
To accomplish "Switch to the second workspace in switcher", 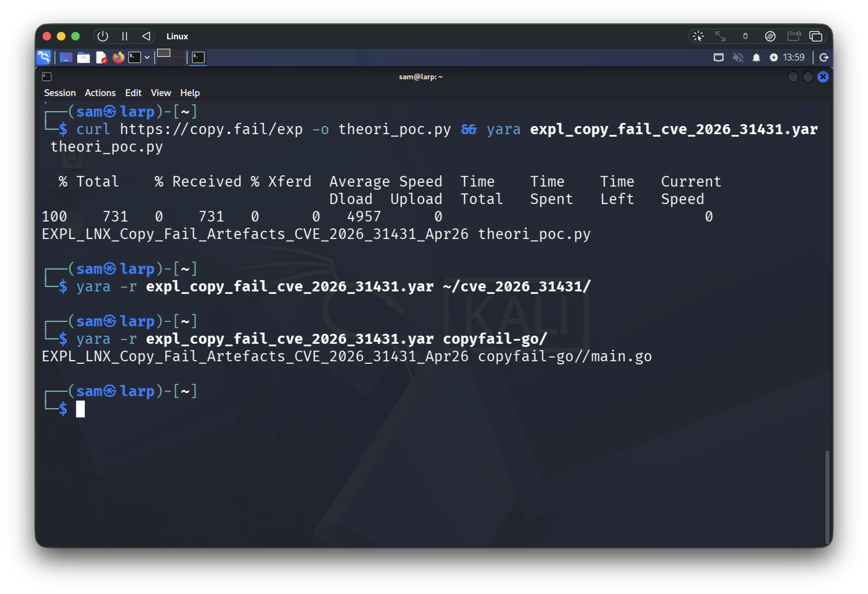I will pyautogui.click(x=178, y=53).
